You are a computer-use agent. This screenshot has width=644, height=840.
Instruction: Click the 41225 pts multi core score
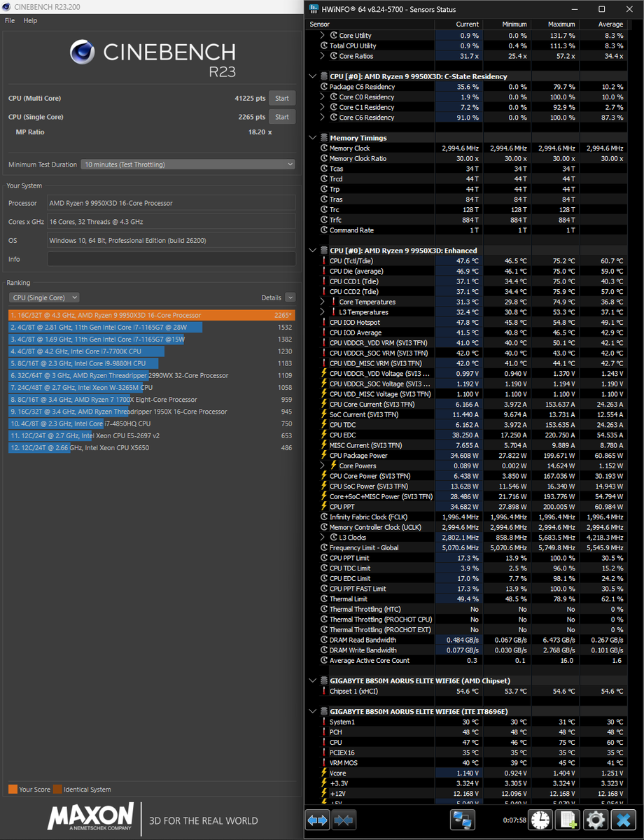[x=250, y=99]
